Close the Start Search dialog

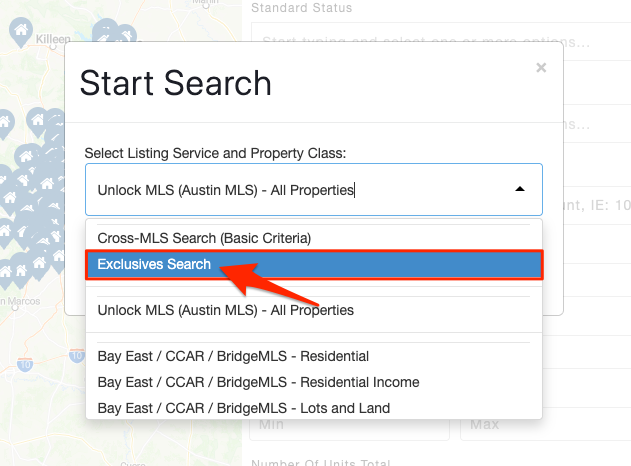click(x=541, y=68)
